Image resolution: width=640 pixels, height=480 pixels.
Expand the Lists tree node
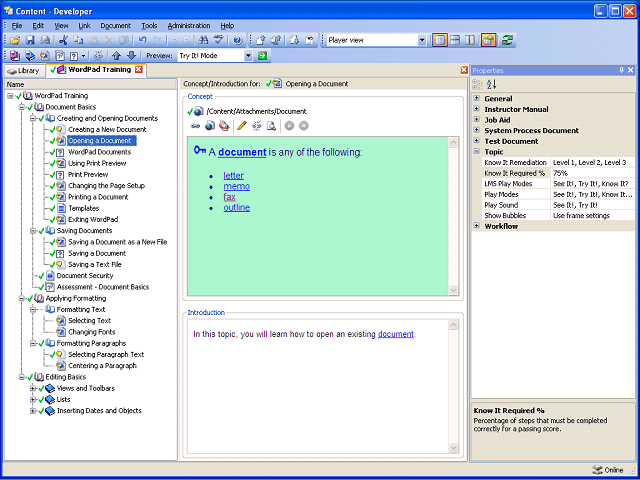click(x=33, y=400)
